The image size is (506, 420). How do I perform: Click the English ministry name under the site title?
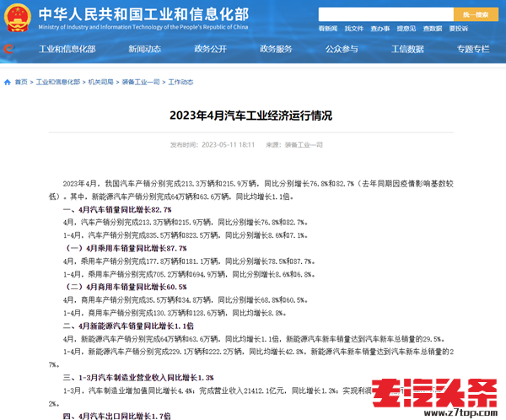143,27
